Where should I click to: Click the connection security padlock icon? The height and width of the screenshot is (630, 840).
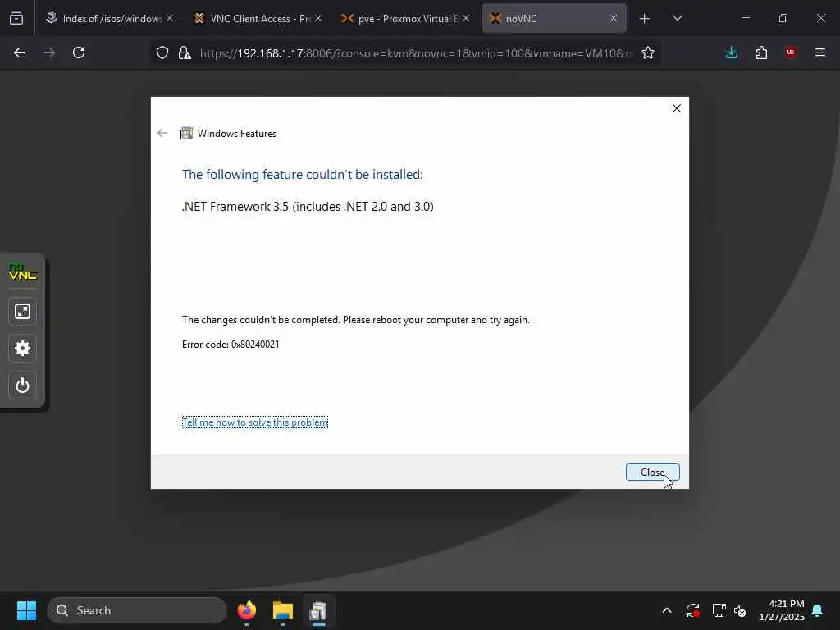(x=185, y=52)
